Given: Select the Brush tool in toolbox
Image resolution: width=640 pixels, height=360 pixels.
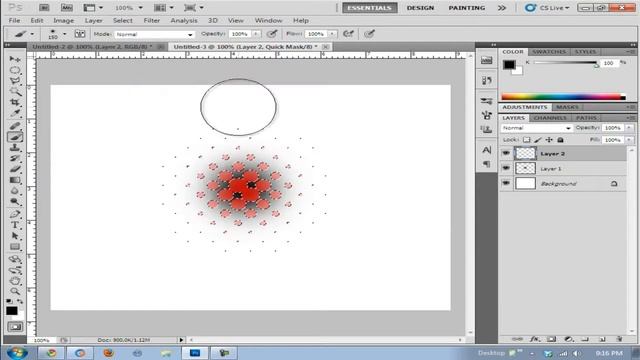Looking at the screenshot, I should [x=15, y=137].
